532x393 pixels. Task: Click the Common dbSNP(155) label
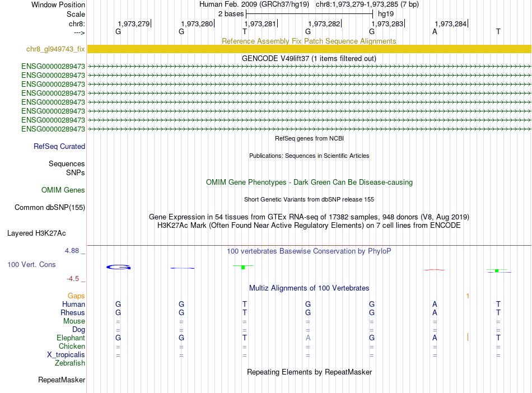(x=49, y=207)
